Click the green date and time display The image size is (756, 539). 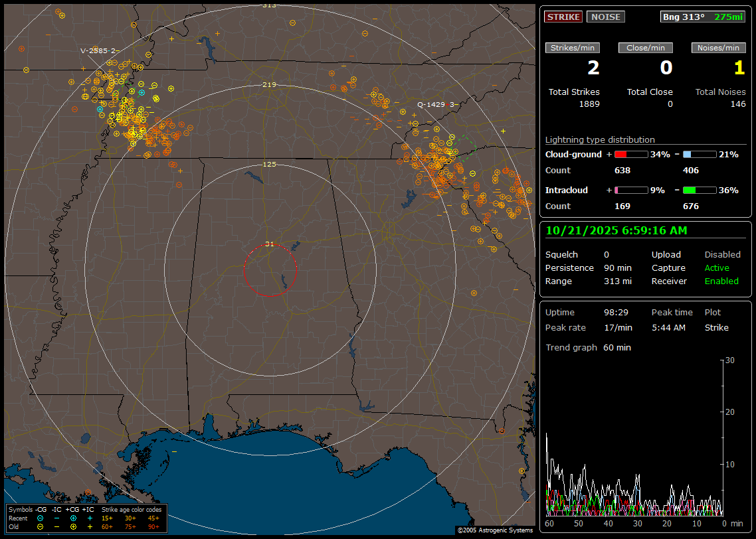click(x=616, y=230)
